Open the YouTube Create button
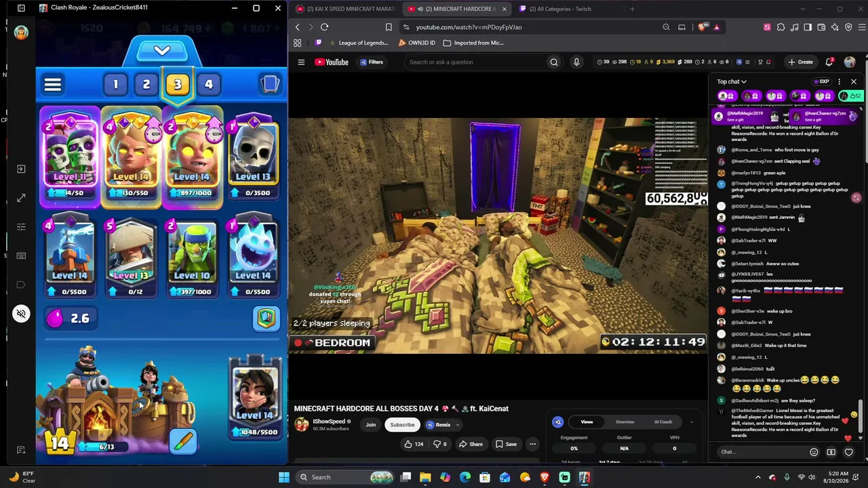The width and height of the screenshot is (868, 488). click(801, 62)
